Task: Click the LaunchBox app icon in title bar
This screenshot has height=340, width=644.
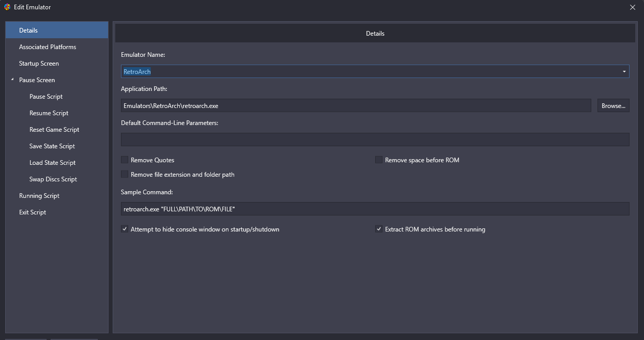Action: click(x=7, y=7)
